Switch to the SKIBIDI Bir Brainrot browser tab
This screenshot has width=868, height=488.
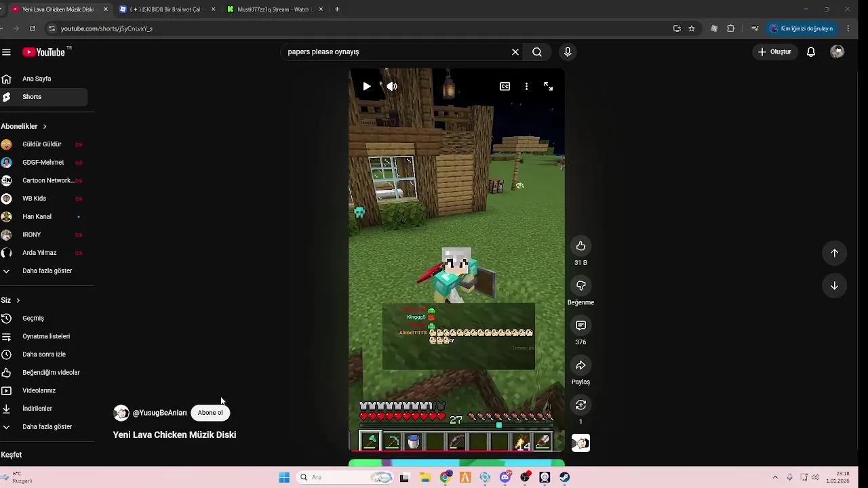pyautogui.click(x=166, y=9)
